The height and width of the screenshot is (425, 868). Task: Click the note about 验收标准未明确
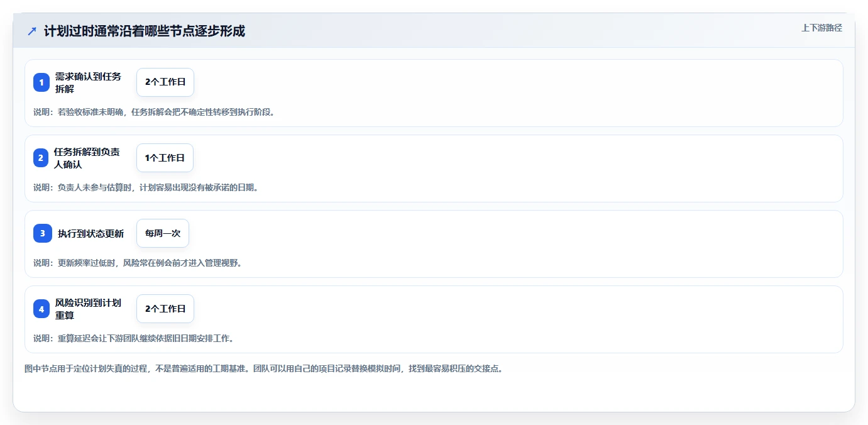[x=154, y=112]
